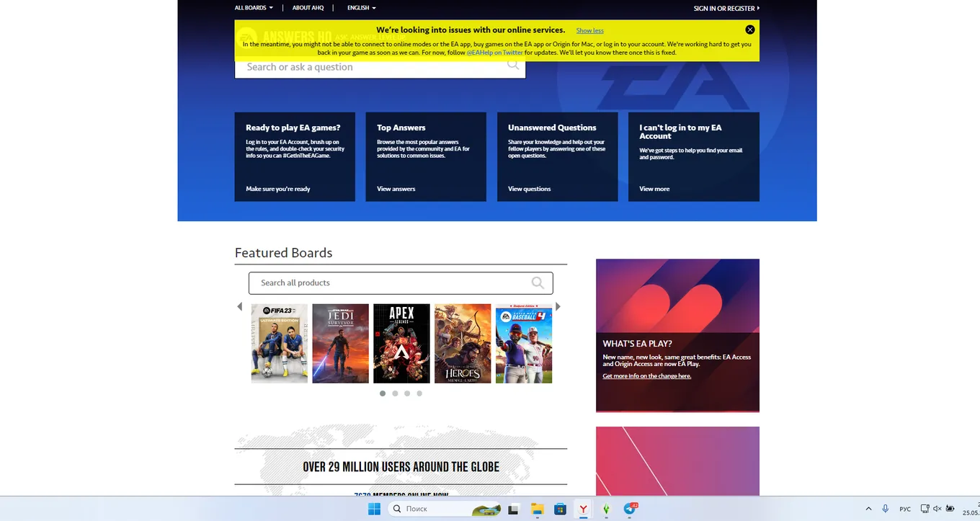Click the network tray icon
The height and width of the screenshot is (521, 980).
[x=925, y=509]
